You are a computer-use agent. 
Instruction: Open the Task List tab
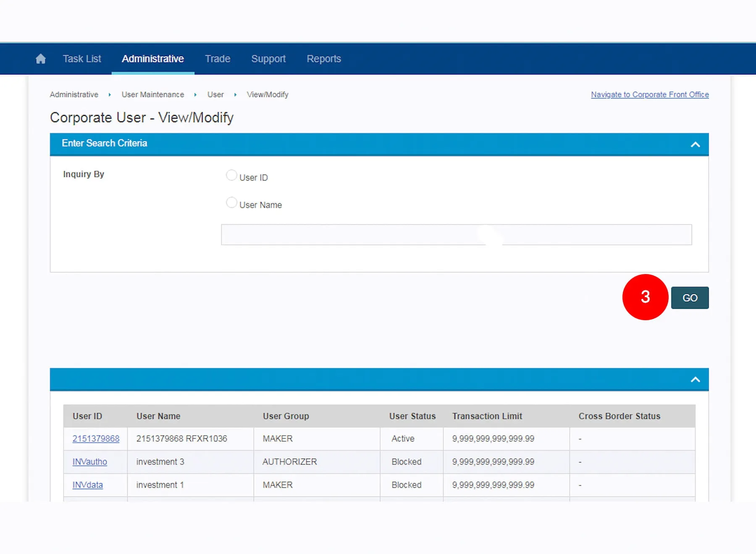(82, 59)
